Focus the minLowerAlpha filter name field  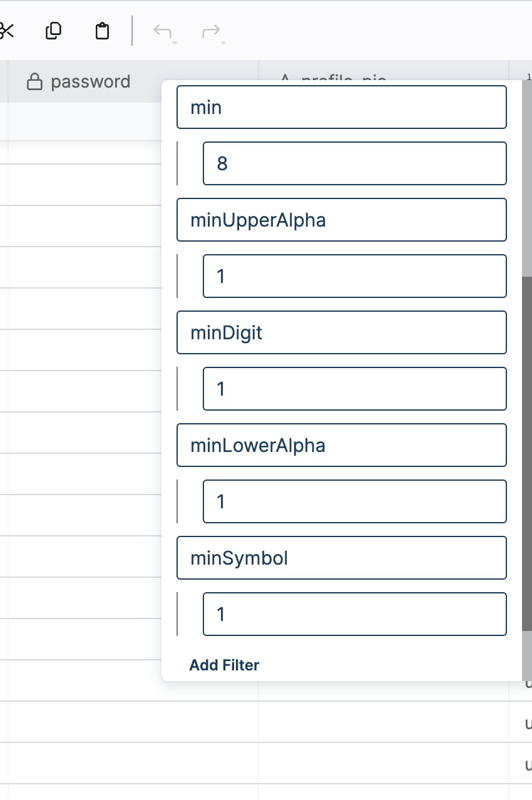click(341, 445)
